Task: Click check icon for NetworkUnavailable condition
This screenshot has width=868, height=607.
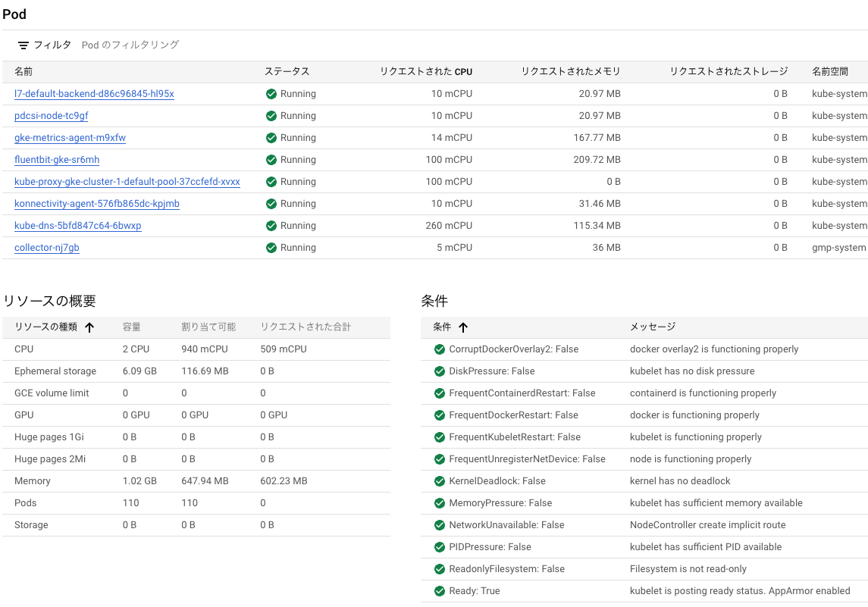Action: coord(440,525)
